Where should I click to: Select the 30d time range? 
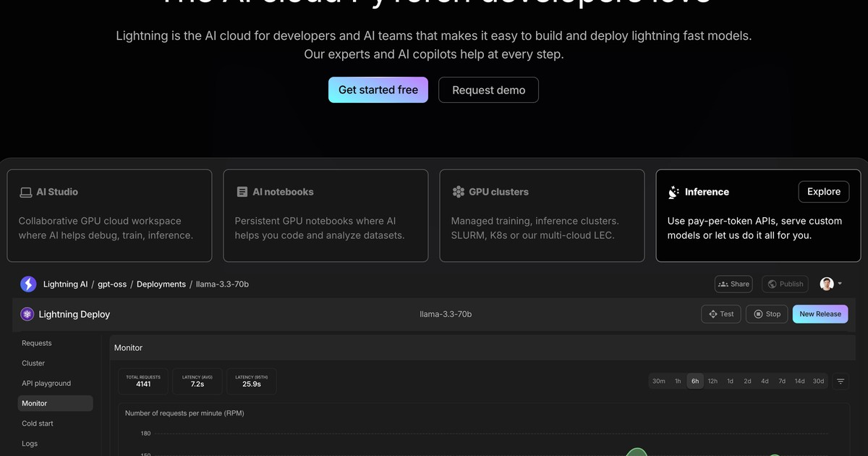click(818, 381)
